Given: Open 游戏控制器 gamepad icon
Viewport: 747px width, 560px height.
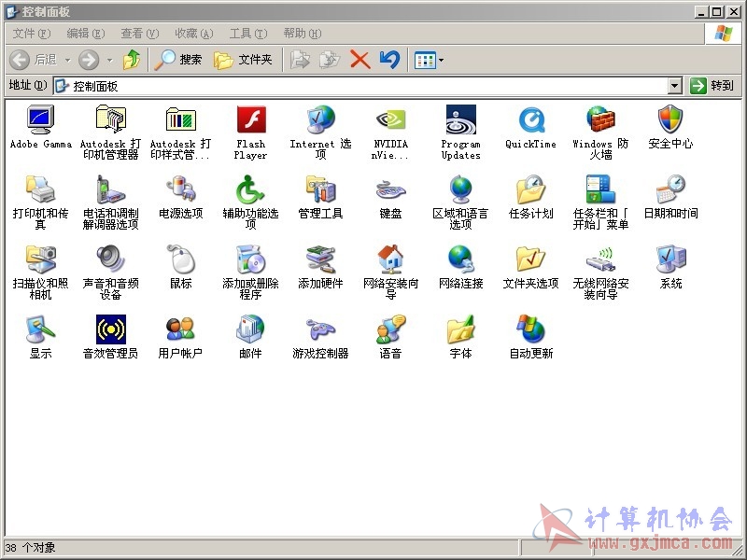Looking at the screenshot, I should coord(320,329).
